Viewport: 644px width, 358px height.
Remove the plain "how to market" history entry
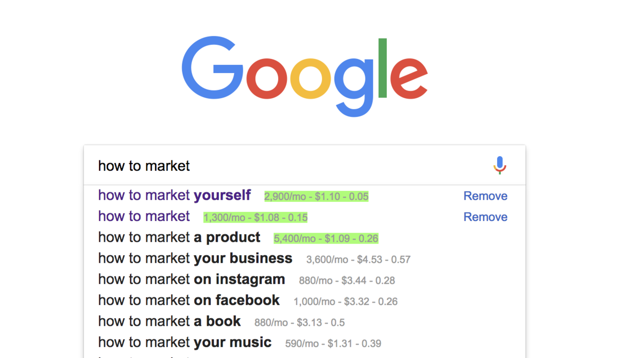485,217
